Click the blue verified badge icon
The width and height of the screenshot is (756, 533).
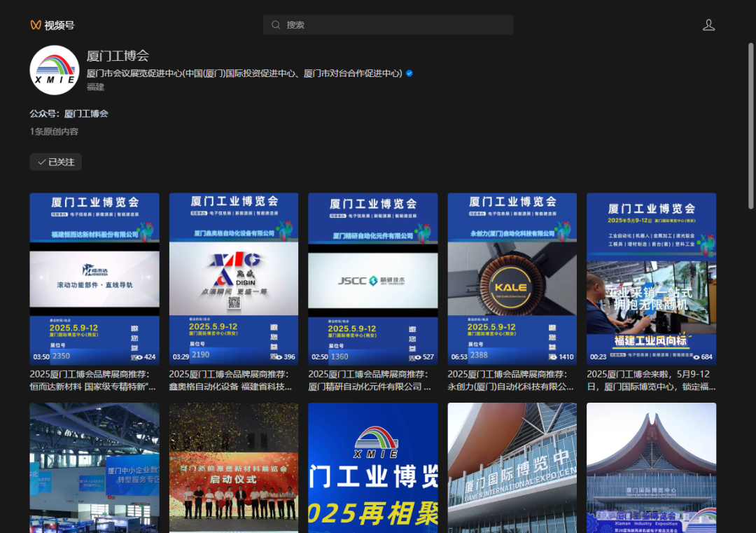(x=409, y=74)
